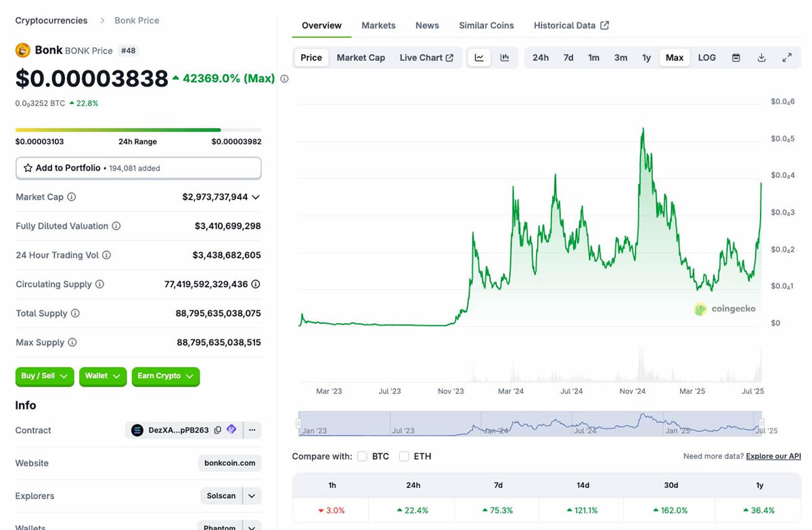This screenshot has width=812, height=530.
Task: Enable the ETH comparison checkbox
Action: click(404, 456)
